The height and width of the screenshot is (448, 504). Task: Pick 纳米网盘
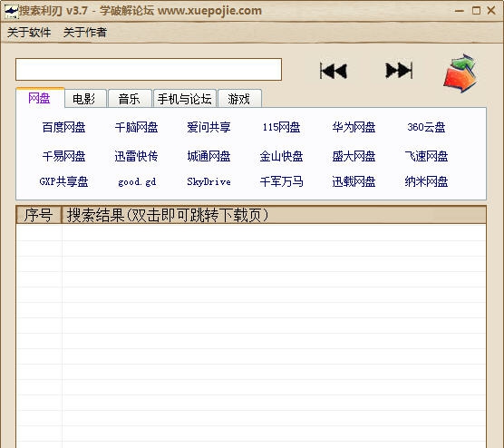[426, 181]
